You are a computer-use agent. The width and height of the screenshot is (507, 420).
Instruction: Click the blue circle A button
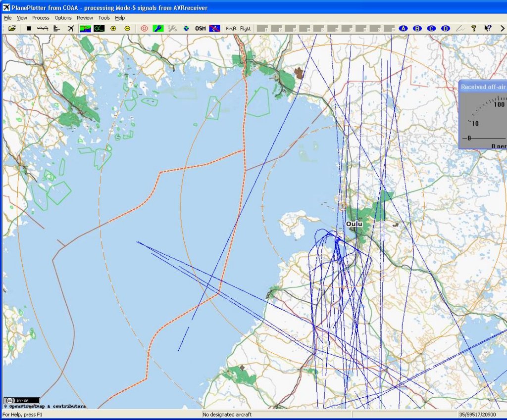pyautogui.click(x=403, y=28)
